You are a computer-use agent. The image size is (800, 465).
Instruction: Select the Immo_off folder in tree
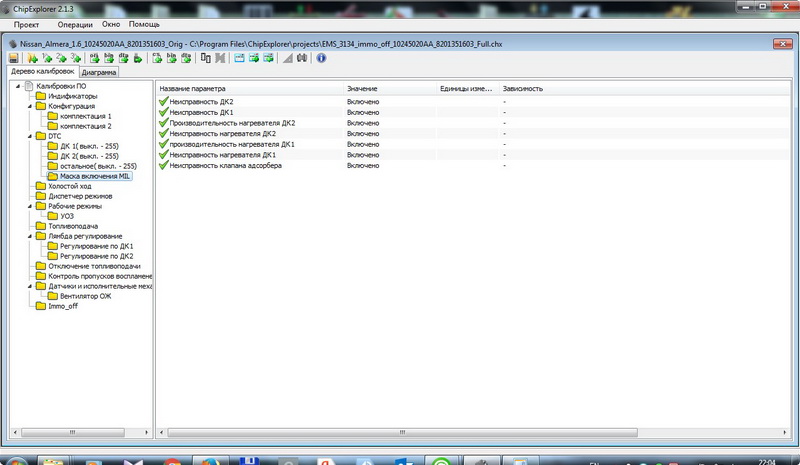(x=62, y=306)
